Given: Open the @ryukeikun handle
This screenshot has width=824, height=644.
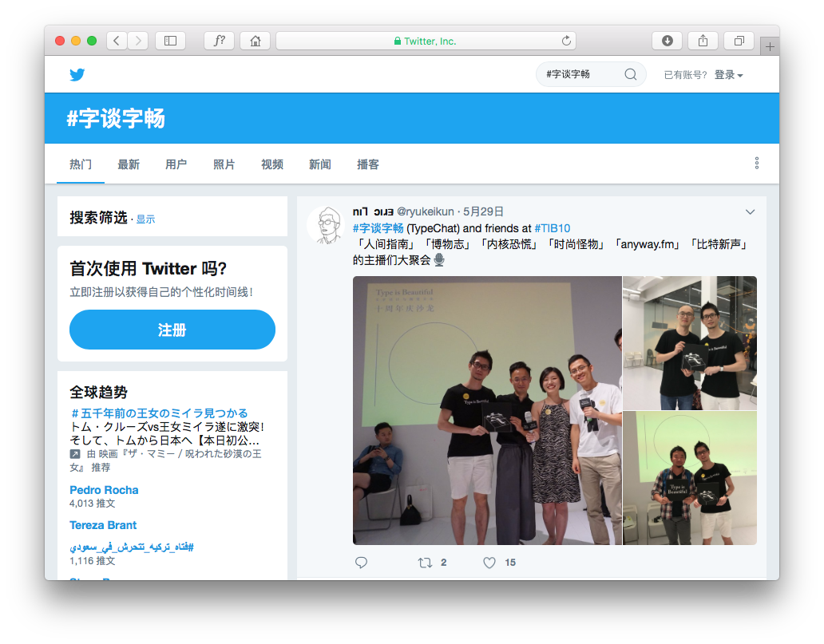Looking at the screenshot, I should pos(425,211).
